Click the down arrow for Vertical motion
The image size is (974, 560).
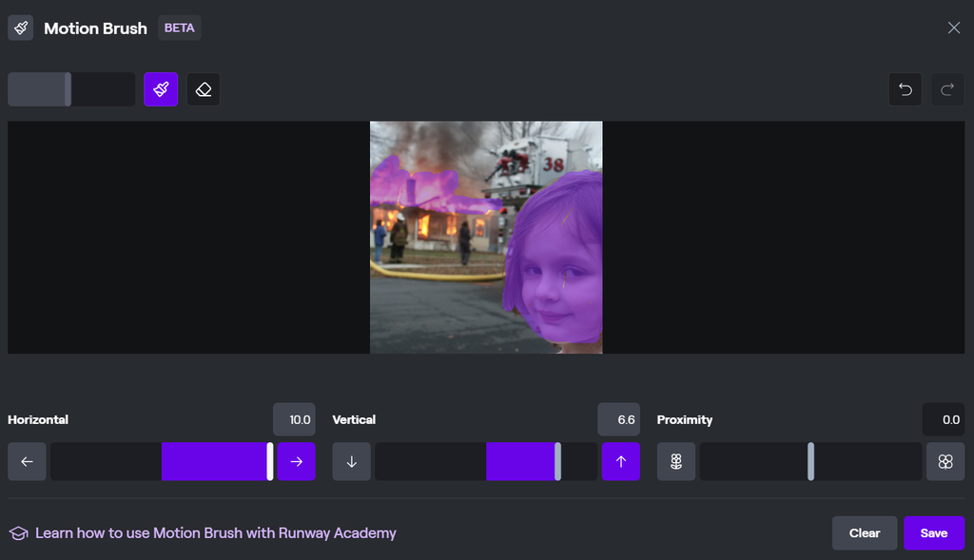(x=352, y=461)
